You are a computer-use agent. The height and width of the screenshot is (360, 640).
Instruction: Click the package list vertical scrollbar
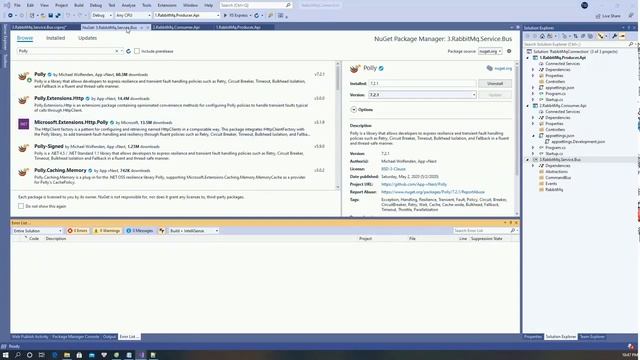pos(338,125)
